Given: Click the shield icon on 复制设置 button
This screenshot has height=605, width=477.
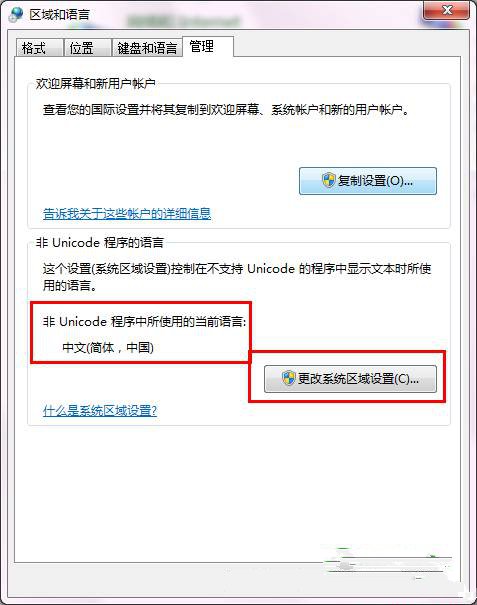Looking at the screenshot, I should (x=328, y=180).
